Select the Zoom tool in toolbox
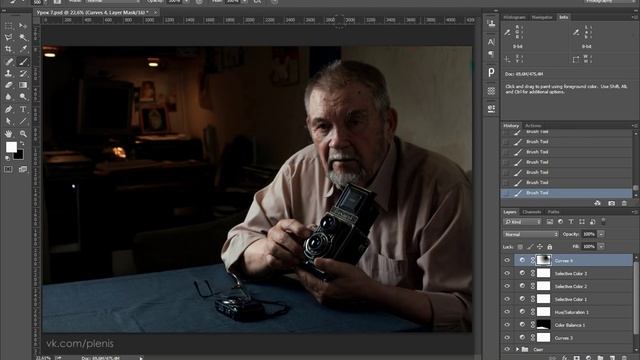640x360 pixels. tap(23, 134)
